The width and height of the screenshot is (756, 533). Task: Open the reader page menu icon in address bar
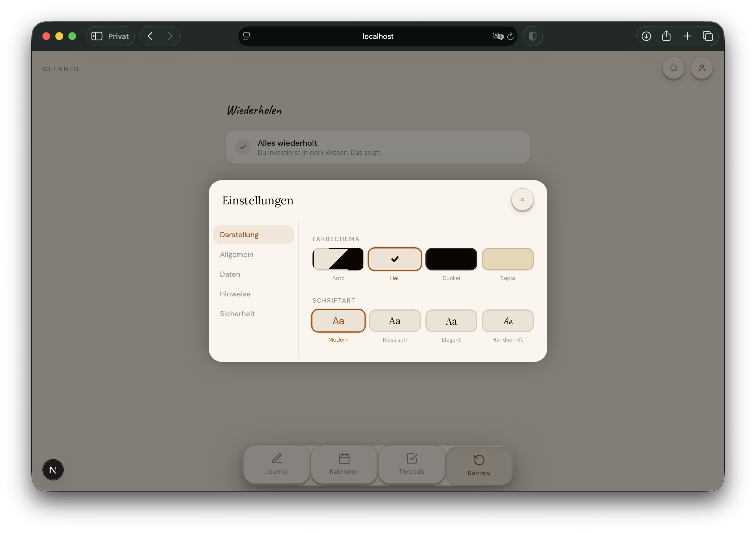tap(247, 36)
